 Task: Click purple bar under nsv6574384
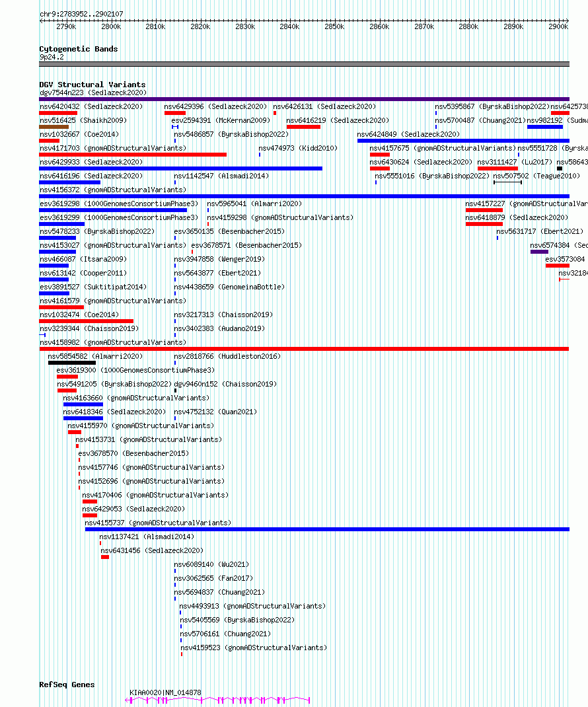pos(539,252)
